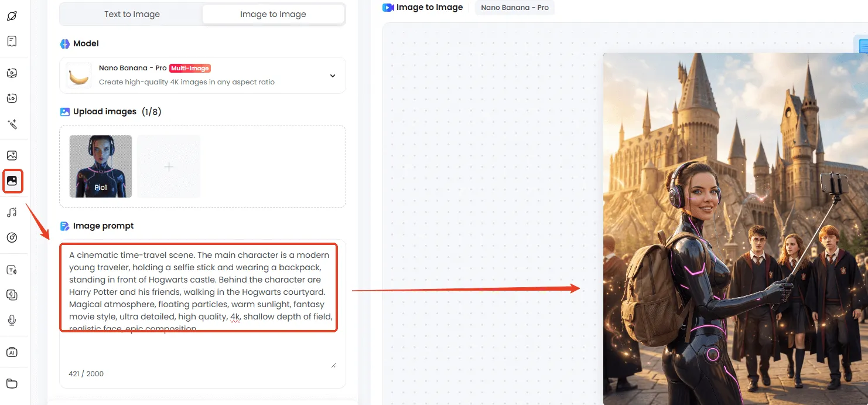The height and width of the screenshot is (405, 868).
Task: Click the Pic1 uploaded image thumbnail
Action: click(101, 166)
